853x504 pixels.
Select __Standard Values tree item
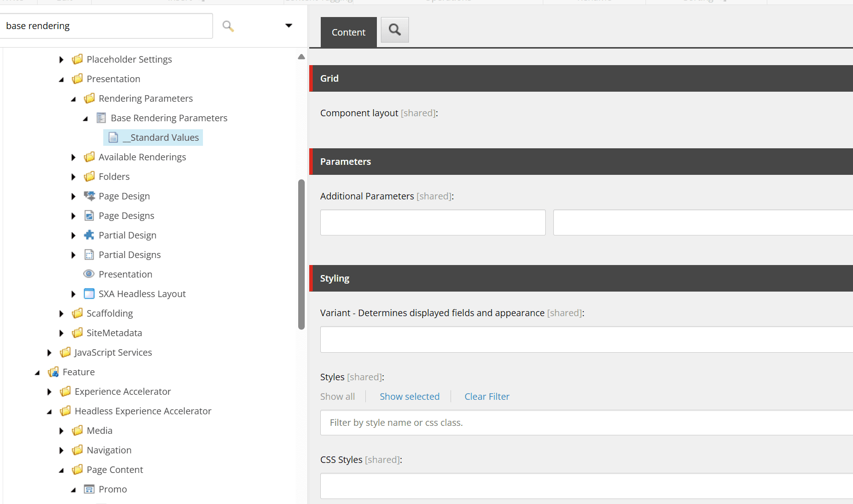click(x=153, y=137)
